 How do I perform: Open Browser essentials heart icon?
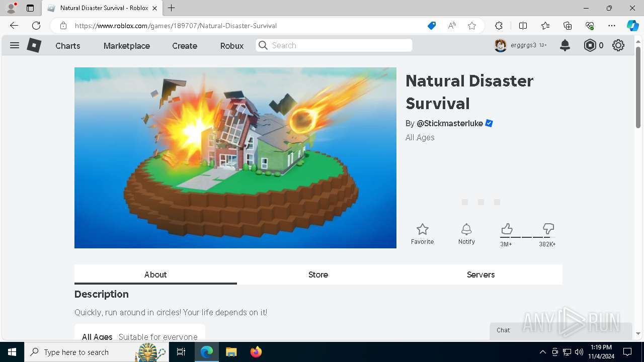tap(590, 26)
